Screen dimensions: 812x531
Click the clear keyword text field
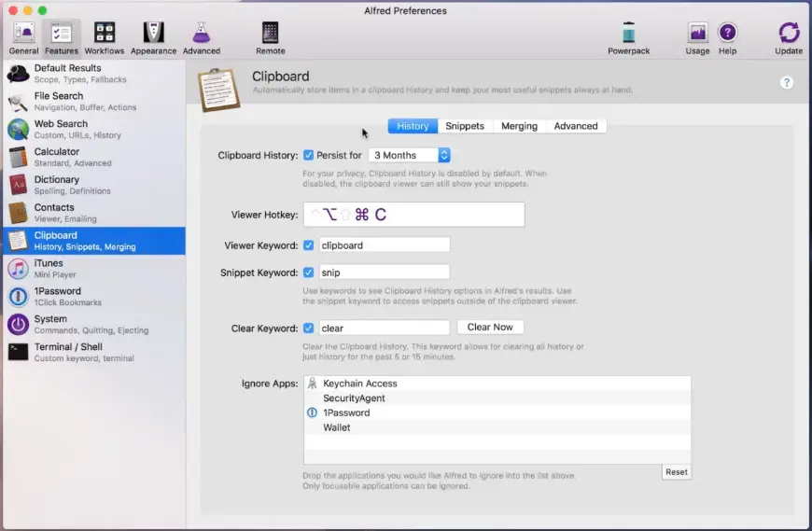click(385, 328)
